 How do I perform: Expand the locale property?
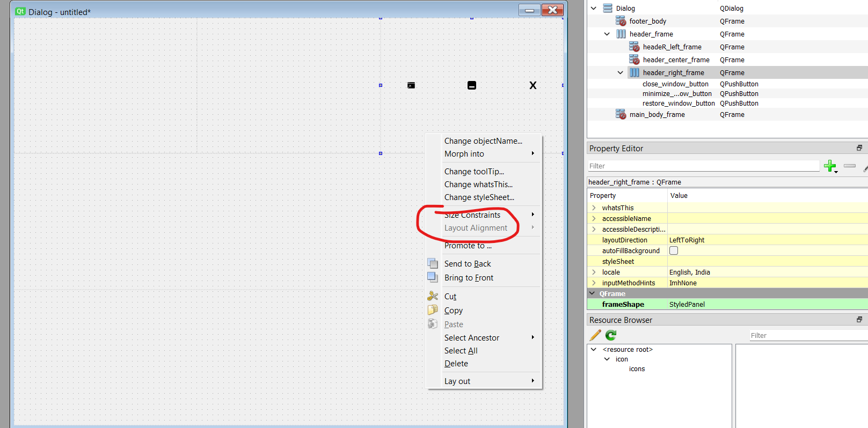coord(594,272)
